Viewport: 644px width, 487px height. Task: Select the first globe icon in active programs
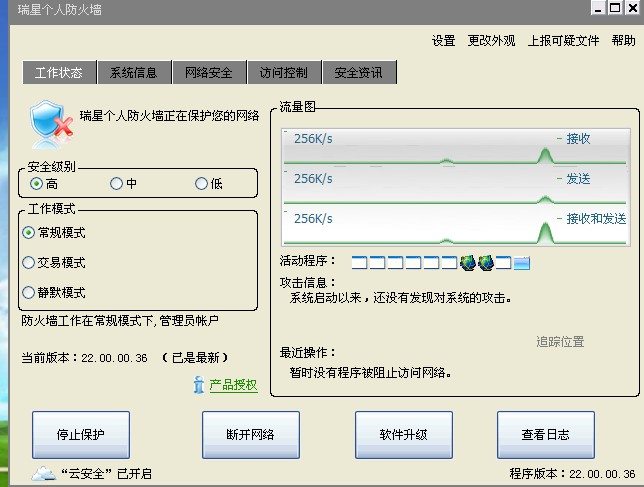coord(468,263)
